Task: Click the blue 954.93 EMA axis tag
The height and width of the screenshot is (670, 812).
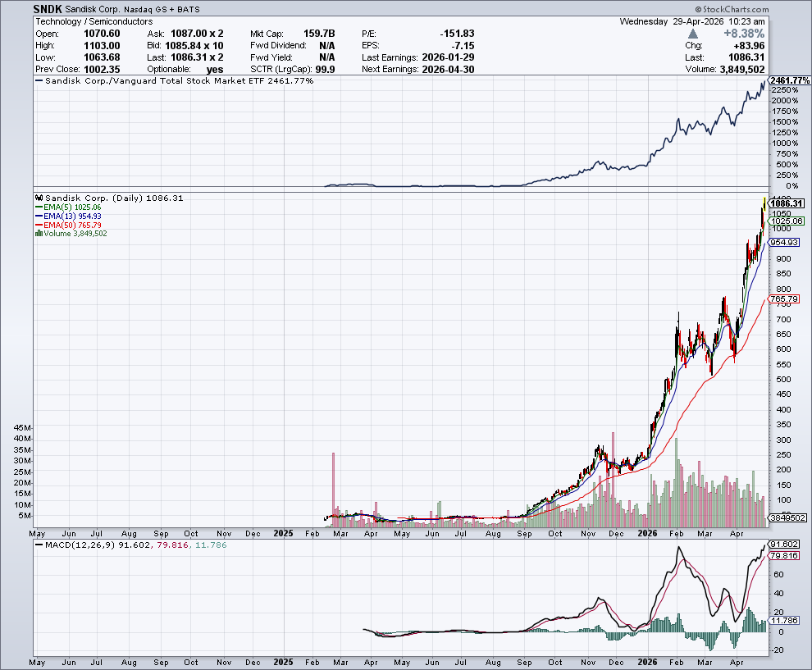Action: pyautogui.click(x=785, y=242)
